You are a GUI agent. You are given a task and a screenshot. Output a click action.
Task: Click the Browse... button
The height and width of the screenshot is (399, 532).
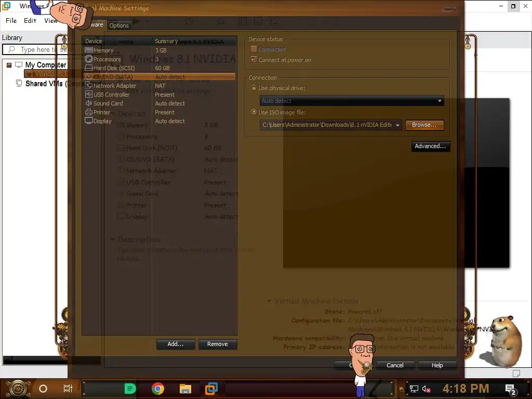coord(424,125)
